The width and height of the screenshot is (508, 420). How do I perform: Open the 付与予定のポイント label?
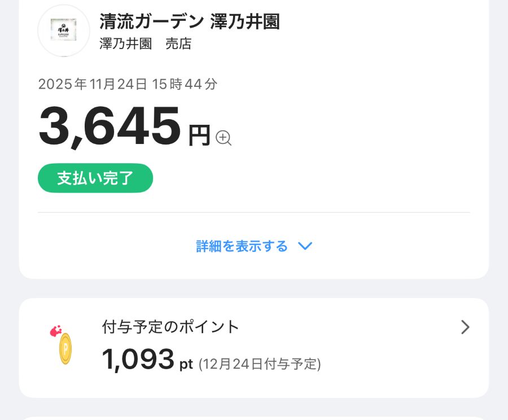click(x=170, y=326)
